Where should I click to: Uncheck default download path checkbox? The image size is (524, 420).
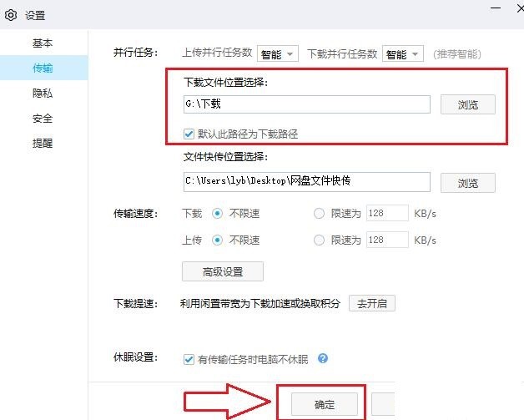coord(189,134)
